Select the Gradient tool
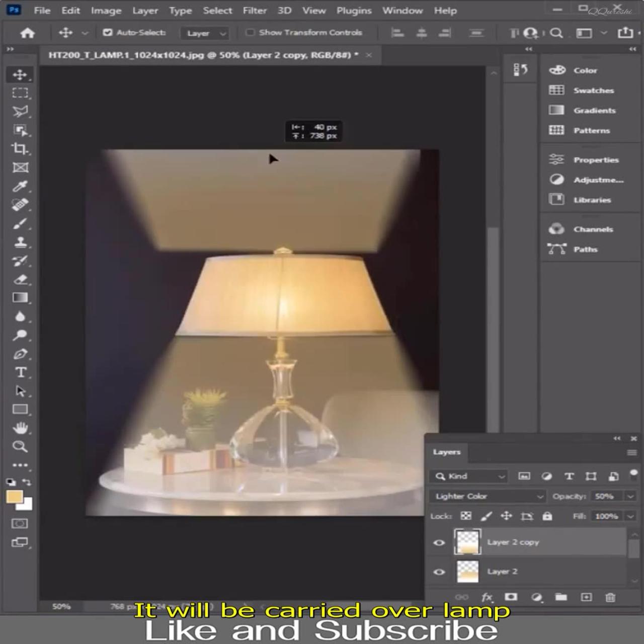 [20, 298]
